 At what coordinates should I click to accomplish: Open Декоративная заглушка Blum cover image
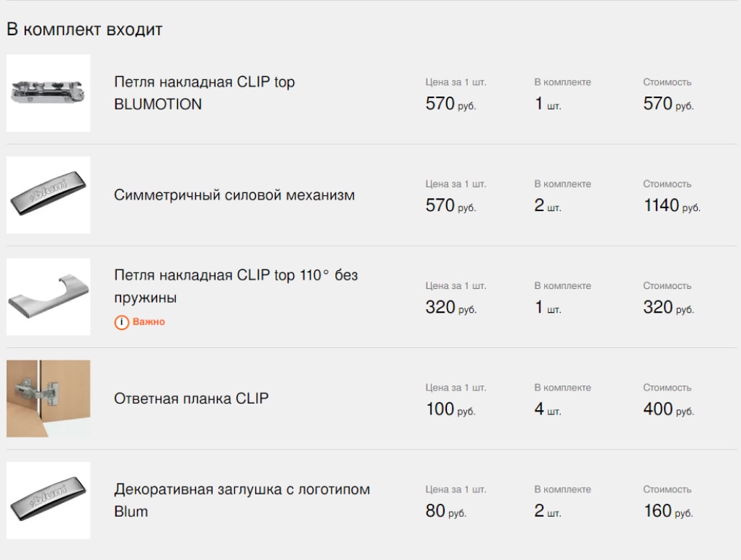point(48,500)
